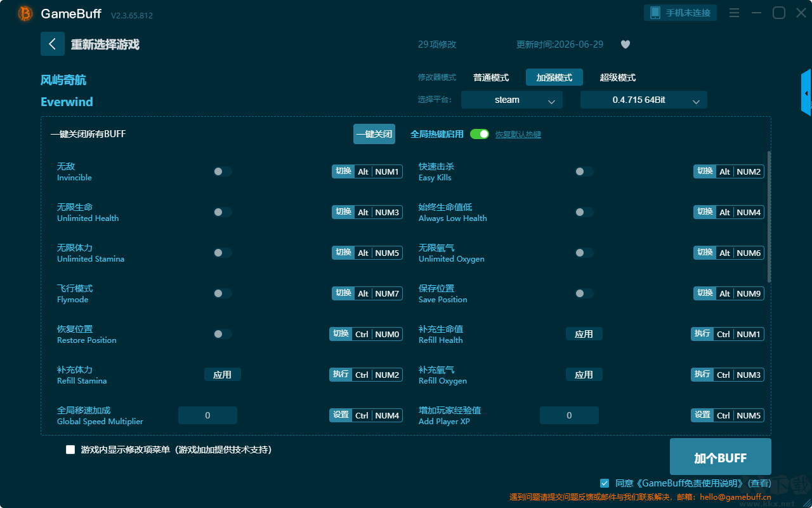Select the 普通模式 tab
812x508 pixels.
point(491,77)
